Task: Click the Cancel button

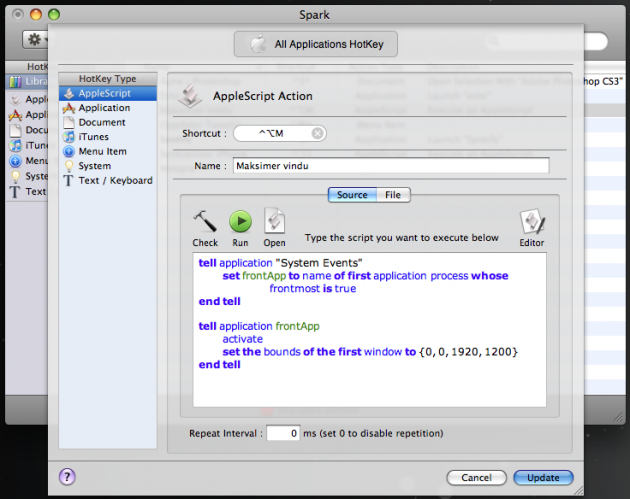Action: [x=477, y=478]
